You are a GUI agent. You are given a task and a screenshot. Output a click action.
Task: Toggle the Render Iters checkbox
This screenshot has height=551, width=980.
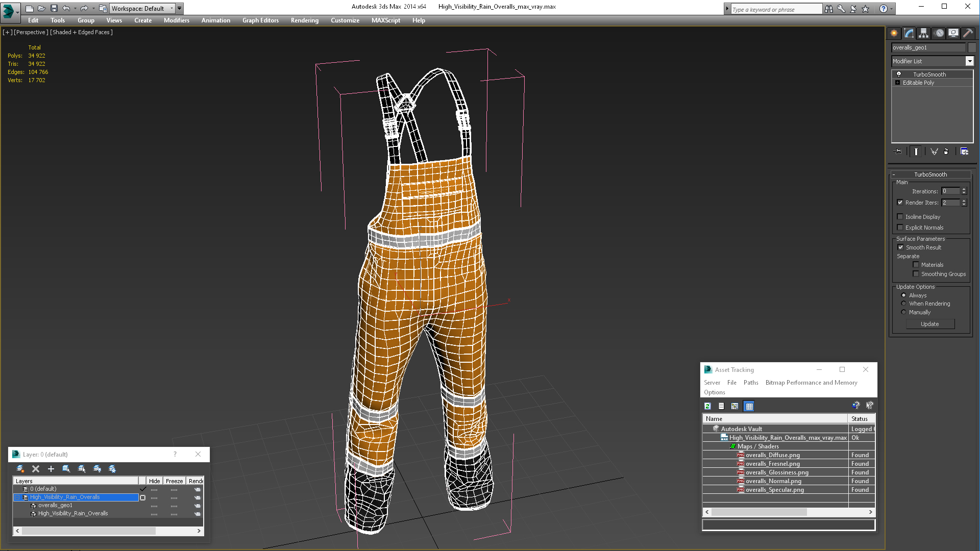point(900,203)
